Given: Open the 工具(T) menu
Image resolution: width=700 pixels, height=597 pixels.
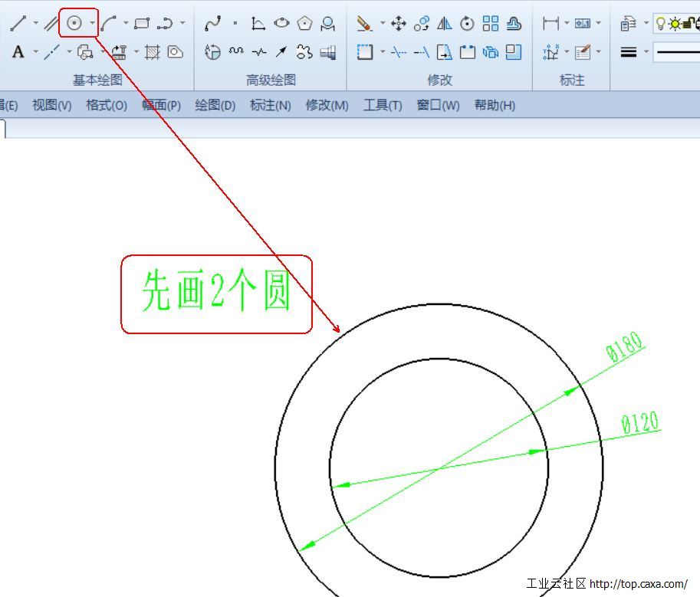Looking at the screenshot, I should [x=383, y=105].
